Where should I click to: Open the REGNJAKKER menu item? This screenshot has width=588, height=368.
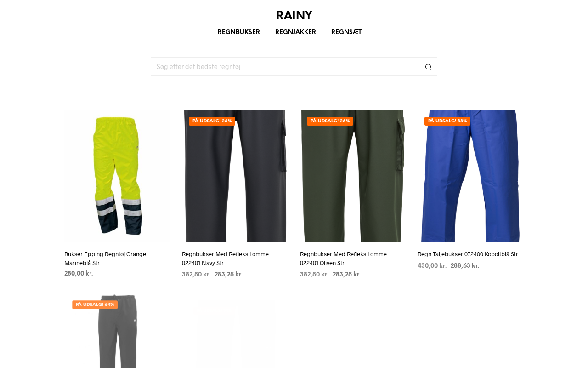click(x=295, y=32)
